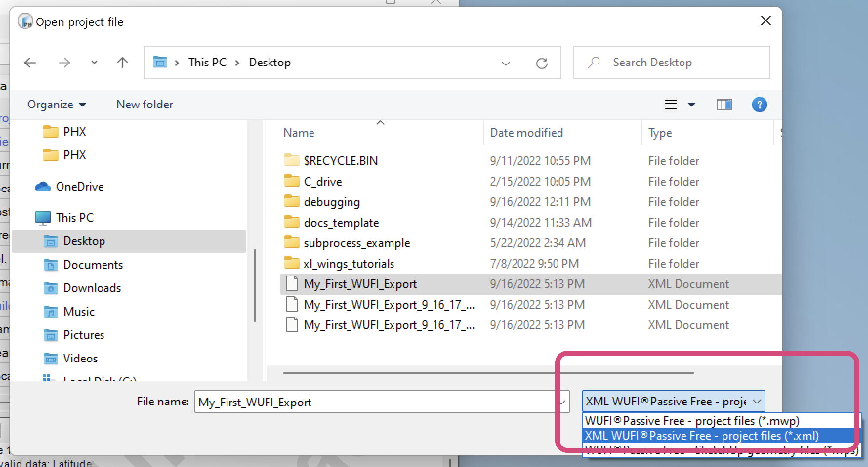
Task: Open the address bar dropdown chevron
Action: tap(506, 64)
